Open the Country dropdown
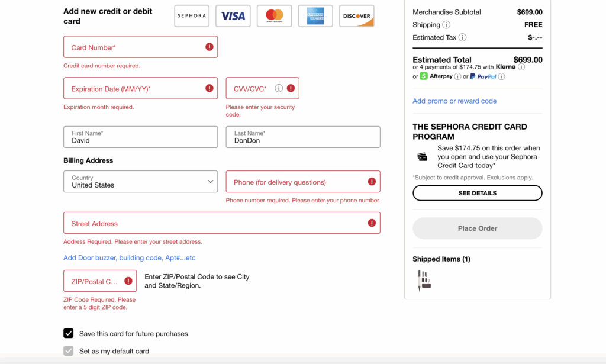The image size is (606, 364). pyautogui.click(x=140, y=182)
